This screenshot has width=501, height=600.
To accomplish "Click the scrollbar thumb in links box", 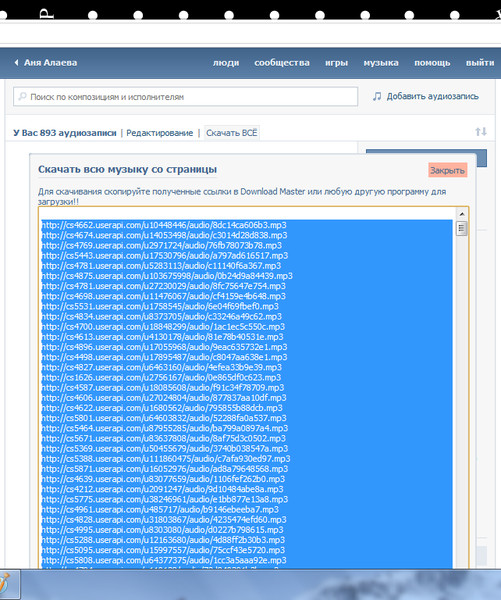I will (462, 228).
